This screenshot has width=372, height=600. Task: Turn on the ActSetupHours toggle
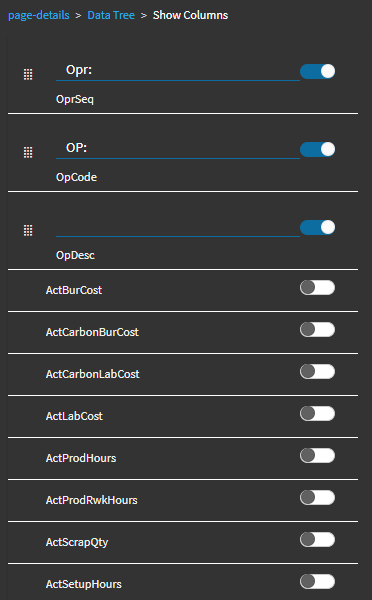tap(317, 582)
